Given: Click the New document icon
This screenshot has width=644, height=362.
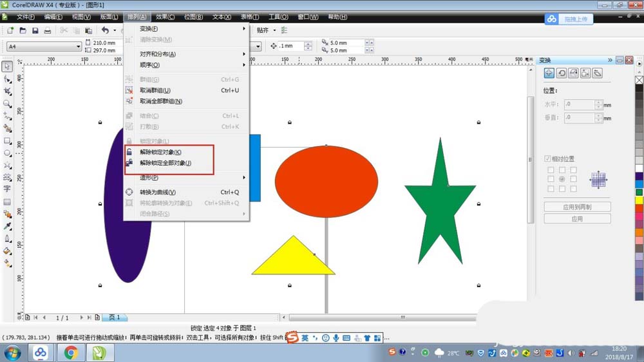Looking at the screenshot, I should pos(10,30).
